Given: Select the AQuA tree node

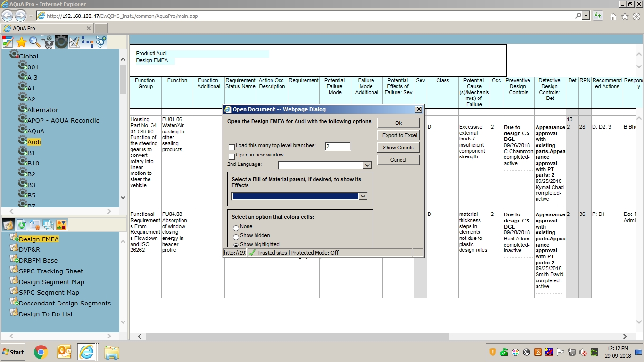Looking at the screenshot, I should (x=36, y=131).
